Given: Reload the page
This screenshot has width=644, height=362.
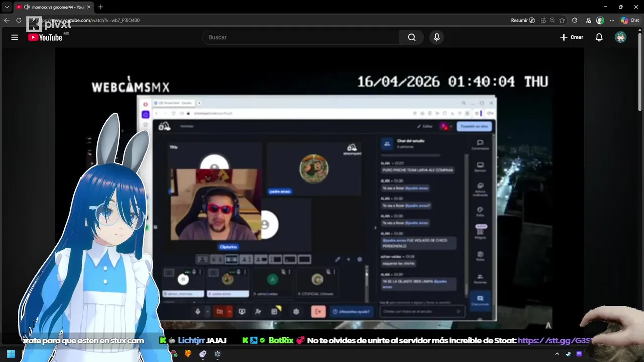Looking at the screenshot, I should coord(19,20).
